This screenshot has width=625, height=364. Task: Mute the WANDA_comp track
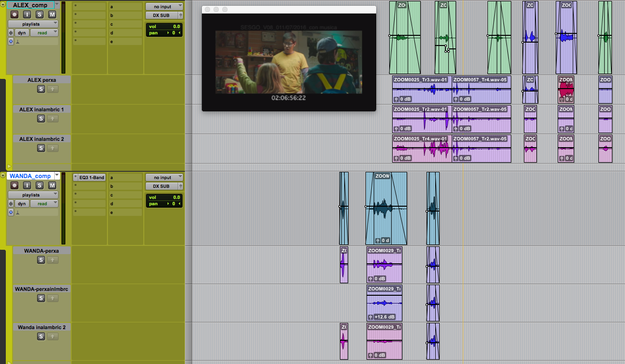tap(52, 185)
